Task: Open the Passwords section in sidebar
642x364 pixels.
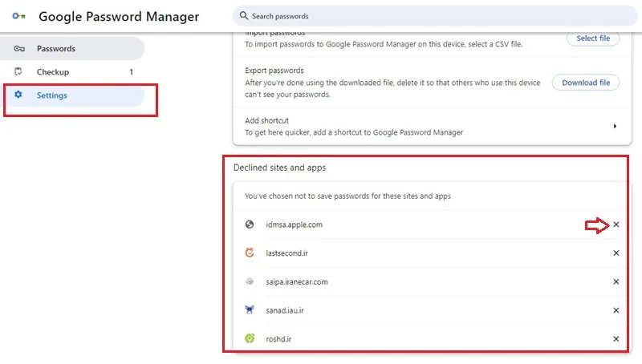Action: click(x=72, y=49)
